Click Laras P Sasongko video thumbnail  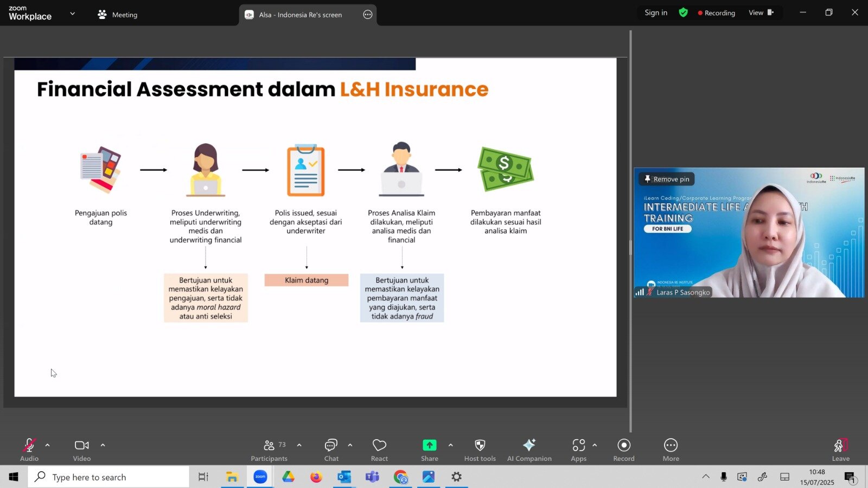pos(749,233)
